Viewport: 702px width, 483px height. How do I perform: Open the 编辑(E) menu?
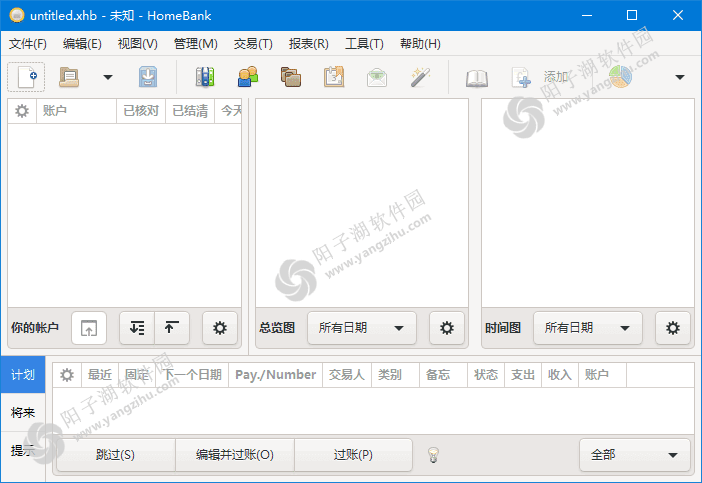[82, 44]
